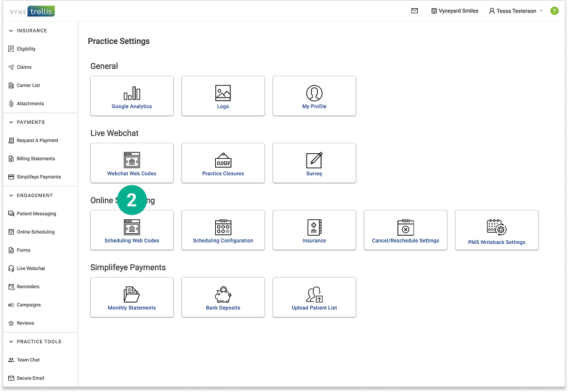The image size is (568, 392).
Task: Click the mail envelope icon in header
Action: click(415, 11)
